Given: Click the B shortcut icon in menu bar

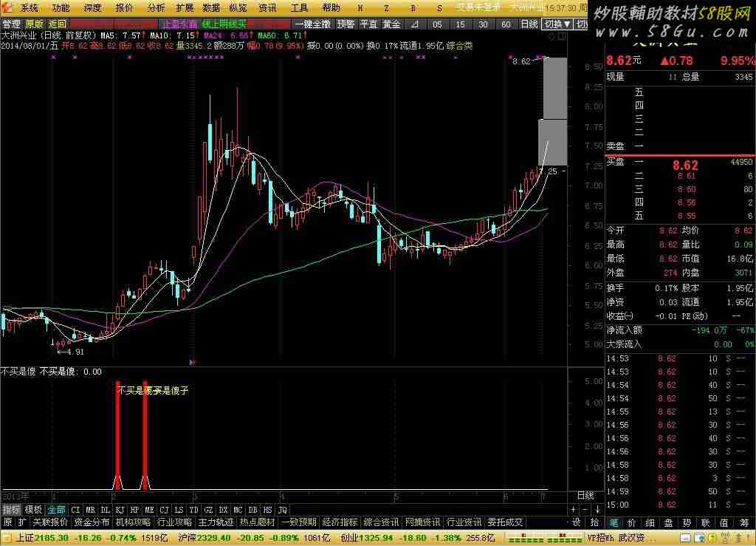Looking at the screenshot, I should pyautogui.click(x=413, y=8).
